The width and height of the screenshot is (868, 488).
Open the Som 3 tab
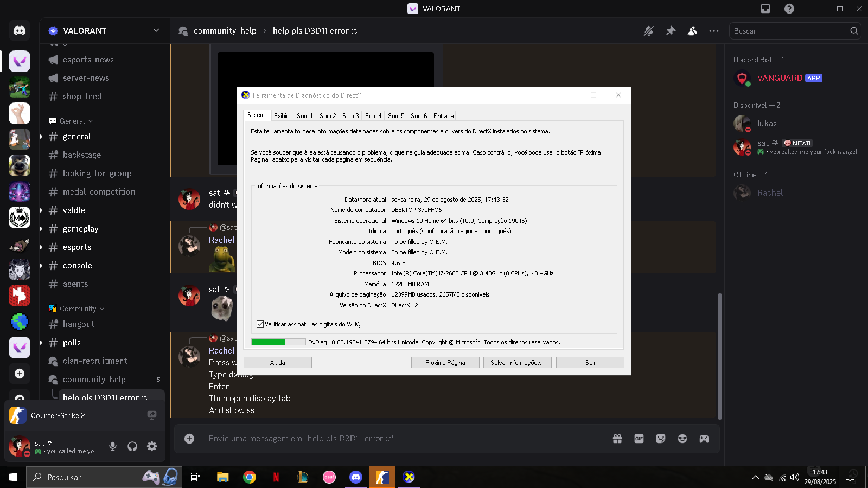350,116
